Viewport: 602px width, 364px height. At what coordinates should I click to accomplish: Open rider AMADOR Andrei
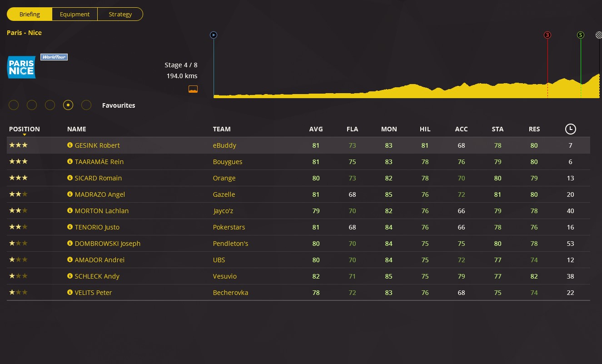(x=100, y=260)
